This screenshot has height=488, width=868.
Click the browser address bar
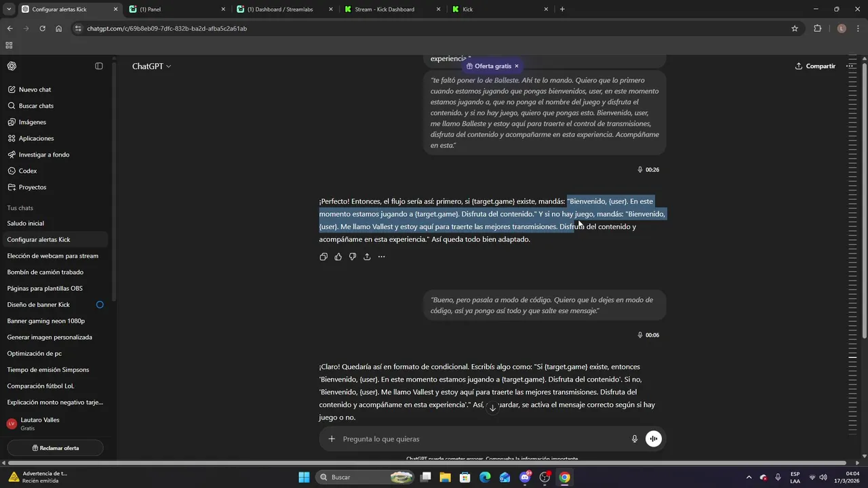[x=434, y=28]
